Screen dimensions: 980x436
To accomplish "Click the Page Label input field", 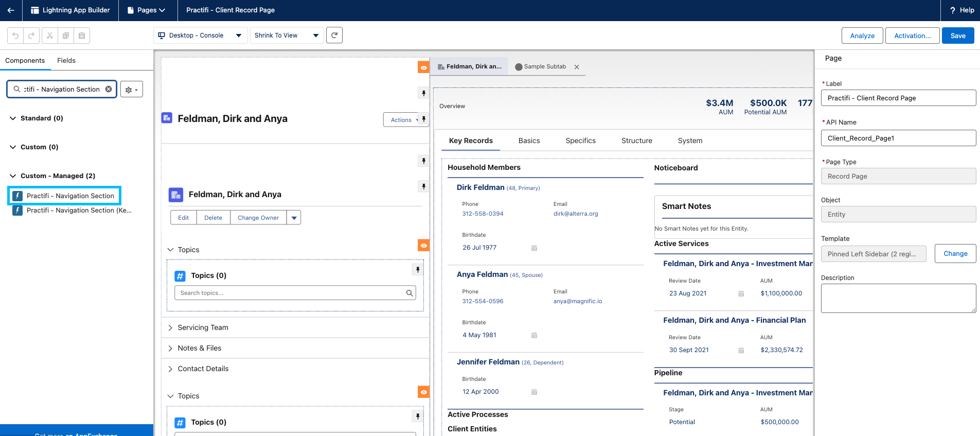I will (x=898, y=98).
